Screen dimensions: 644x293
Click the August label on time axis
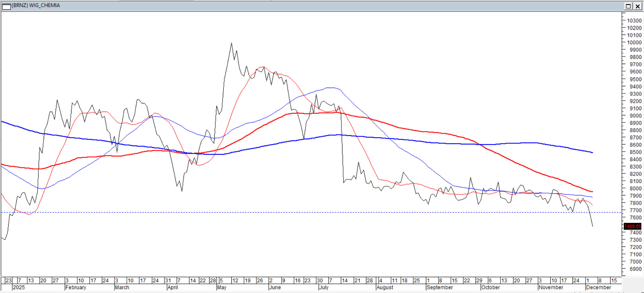coord(385,288)
